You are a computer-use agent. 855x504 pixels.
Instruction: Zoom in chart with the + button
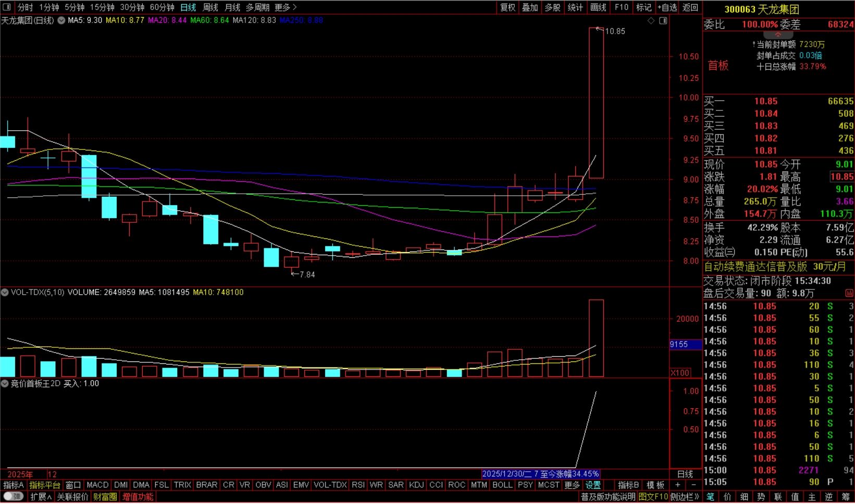click(x=677, y=485)
